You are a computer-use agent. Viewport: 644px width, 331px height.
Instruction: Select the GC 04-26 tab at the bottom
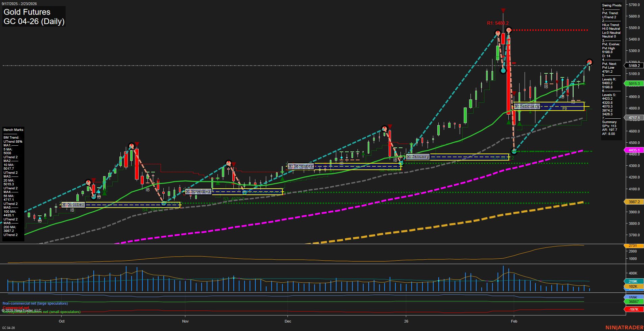click(9, 327)
